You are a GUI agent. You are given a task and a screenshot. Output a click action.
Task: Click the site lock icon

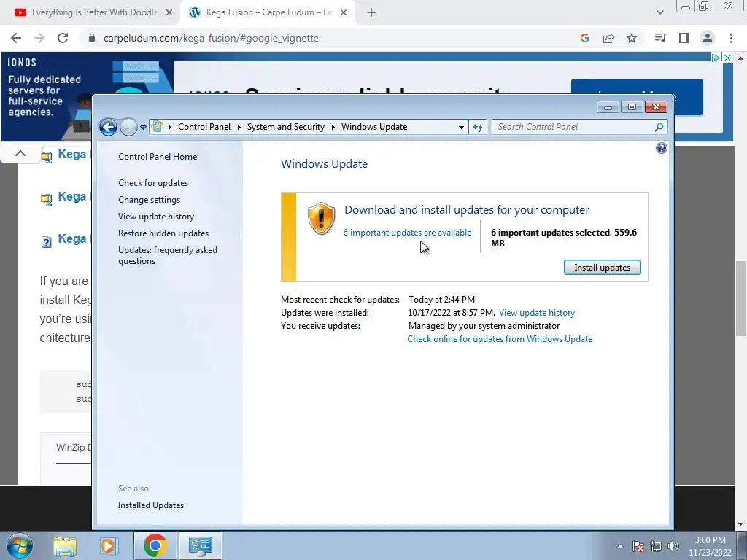tap(92, 38)
